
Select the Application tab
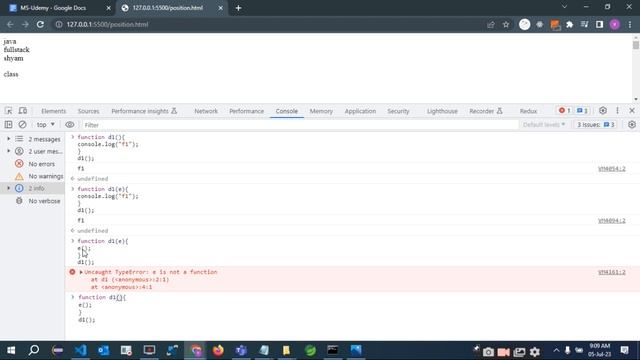pos(360,111)
